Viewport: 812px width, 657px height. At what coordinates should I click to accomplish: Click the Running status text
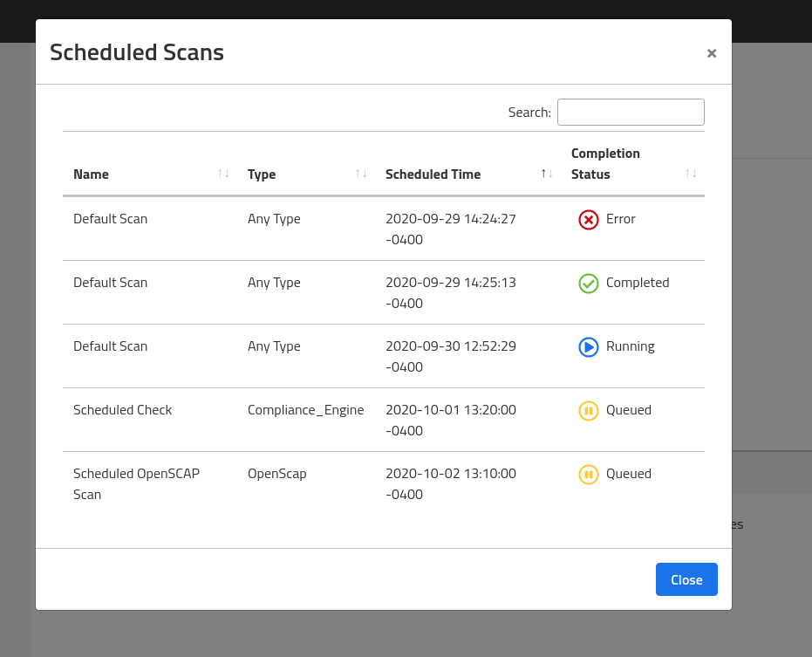(631, 346)
